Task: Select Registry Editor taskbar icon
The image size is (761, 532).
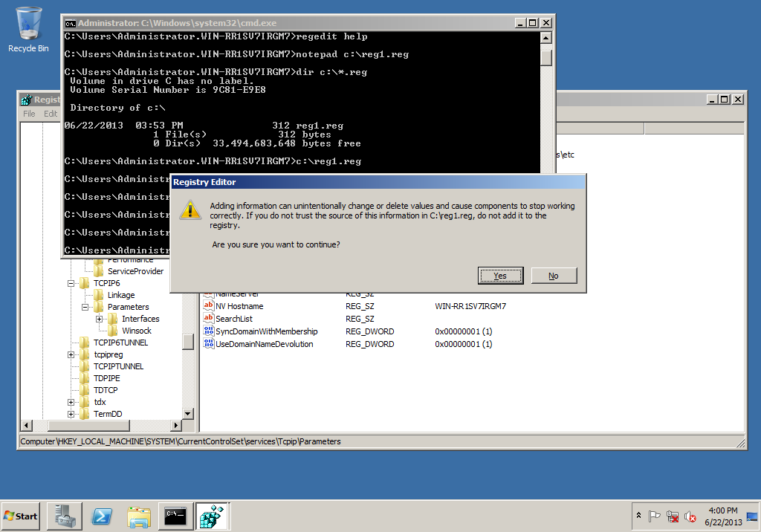Action: 213,516
